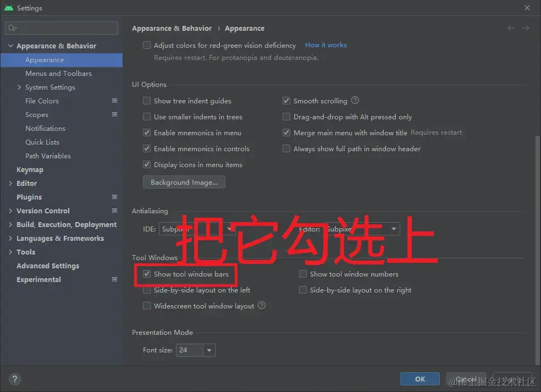Click the forward navigation arrow top right
The height and width of the screenshot is (392, 541).
point(526,28)
